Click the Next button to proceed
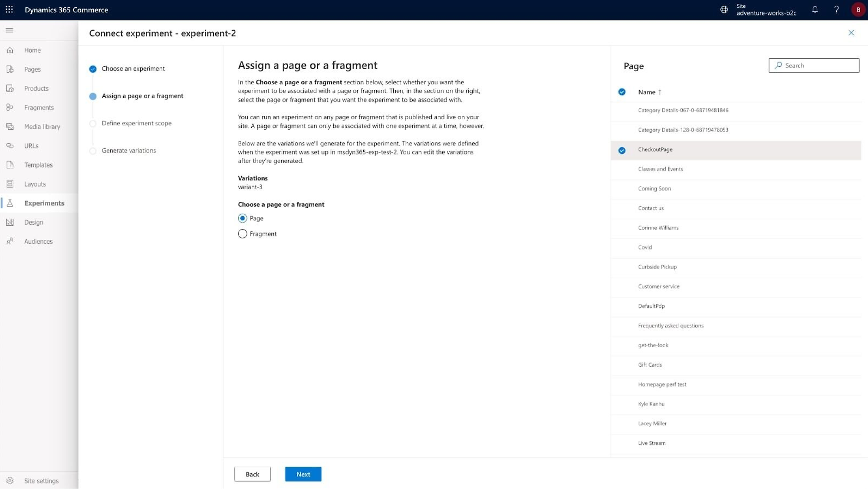Viewport: 868px width, 489px height. pos(303,473)
